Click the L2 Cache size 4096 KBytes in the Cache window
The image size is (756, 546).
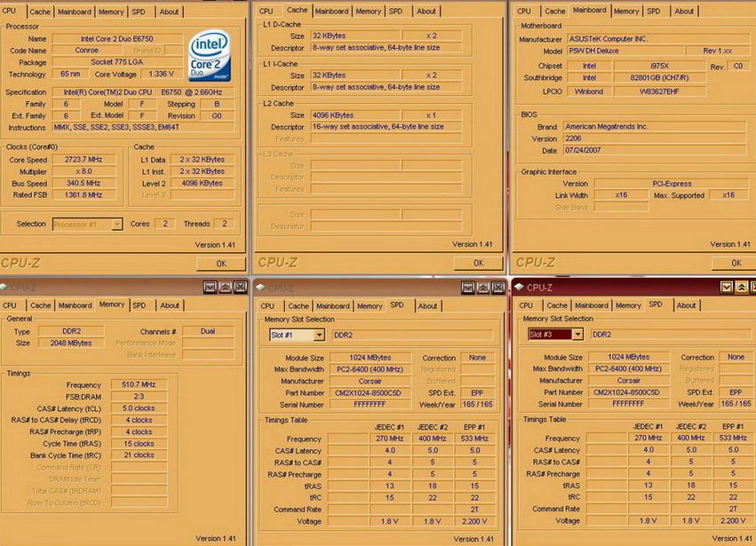pos(355,115)
